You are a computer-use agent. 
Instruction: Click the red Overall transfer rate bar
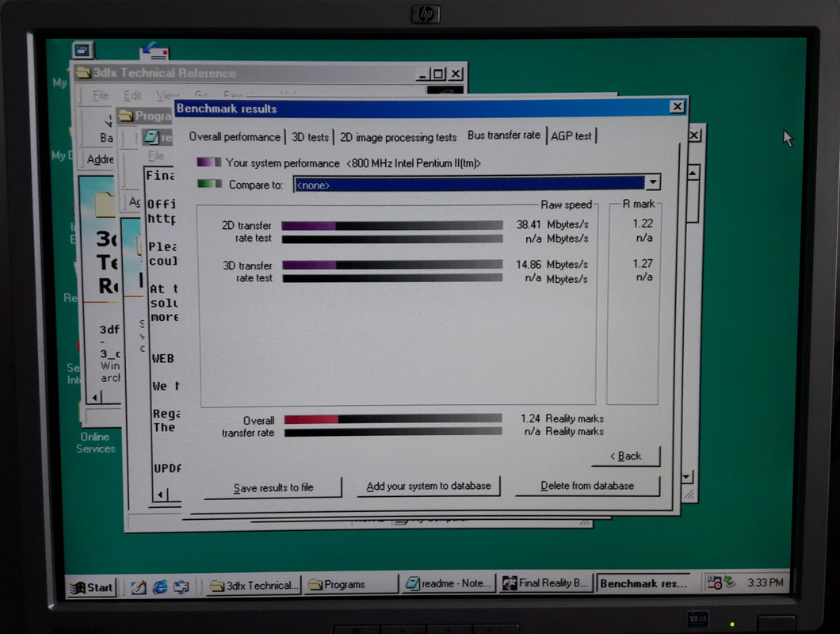point(311,419)
